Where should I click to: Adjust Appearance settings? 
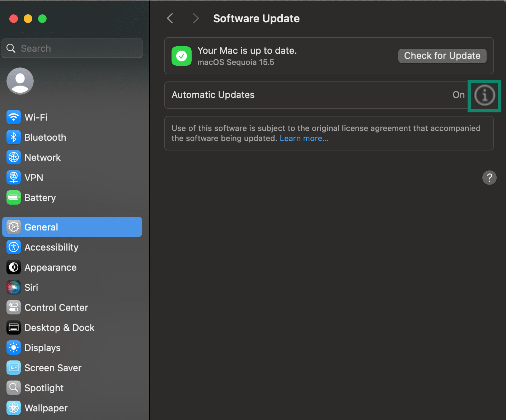(50, 267)
